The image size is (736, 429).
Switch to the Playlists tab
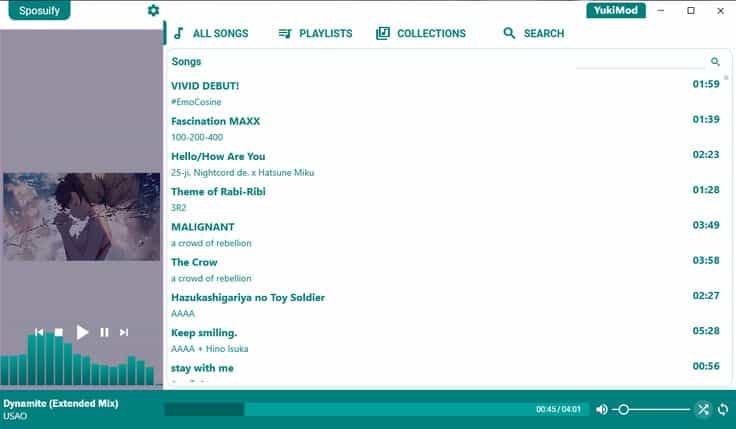(315, 33)
